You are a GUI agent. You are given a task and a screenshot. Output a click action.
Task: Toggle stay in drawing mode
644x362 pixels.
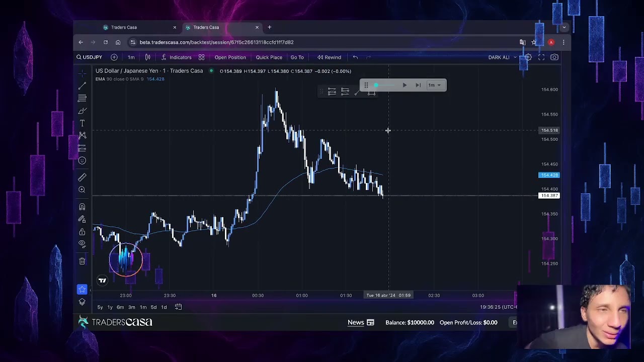82,219
